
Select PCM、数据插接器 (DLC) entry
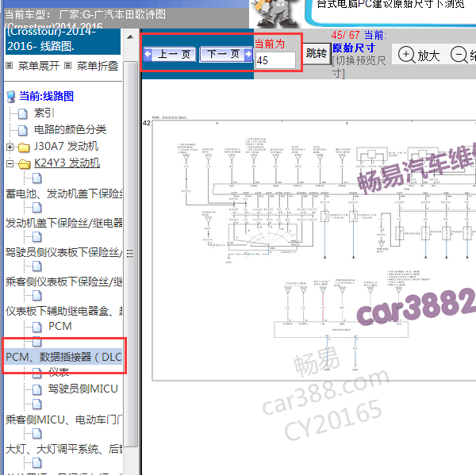tap(64, 357)
